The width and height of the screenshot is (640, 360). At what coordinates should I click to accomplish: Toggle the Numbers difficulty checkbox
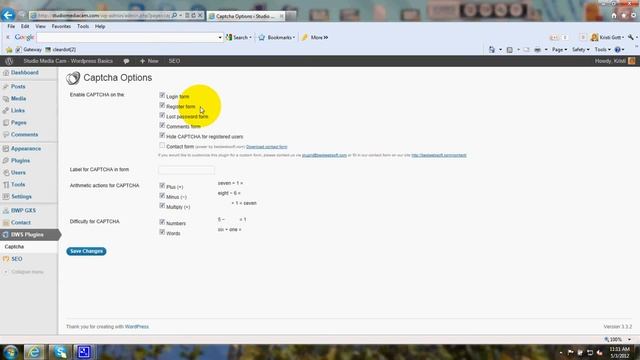point(162,222)
